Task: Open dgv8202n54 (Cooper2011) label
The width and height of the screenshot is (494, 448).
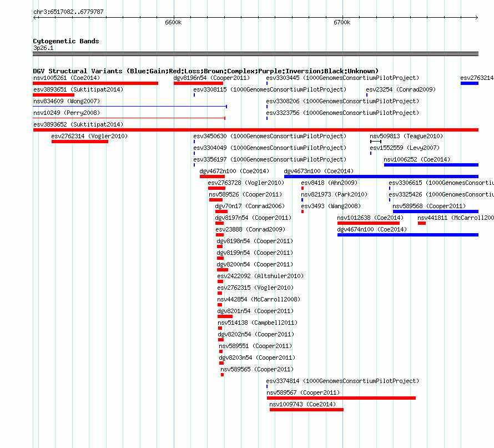Action: click(x=256, y=334)
